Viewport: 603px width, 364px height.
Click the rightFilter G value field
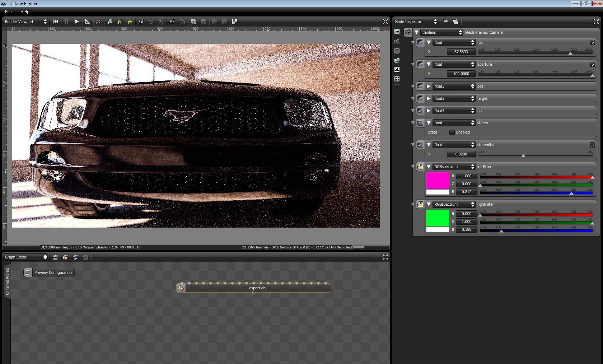pos(467,221)
